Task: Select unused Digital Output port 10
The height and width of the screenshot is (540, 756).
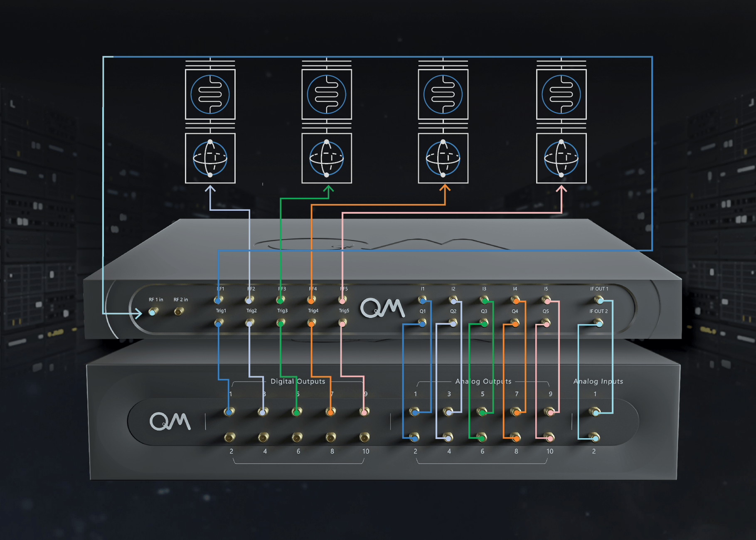Action: coord(364,437)
